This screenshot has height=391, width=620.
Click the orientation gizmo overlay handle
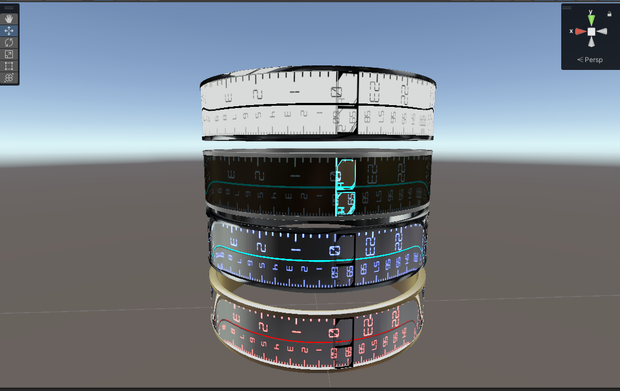567,8
